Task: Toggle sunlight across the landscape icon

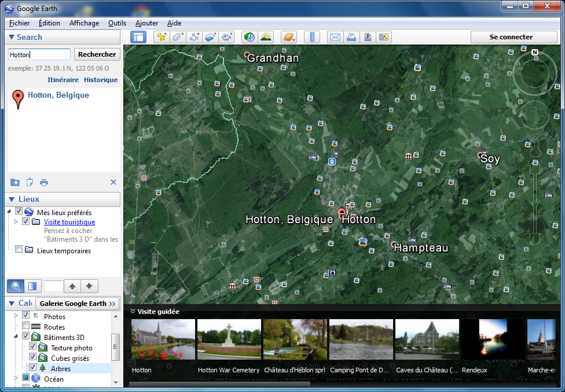Action: pos(266,37)
